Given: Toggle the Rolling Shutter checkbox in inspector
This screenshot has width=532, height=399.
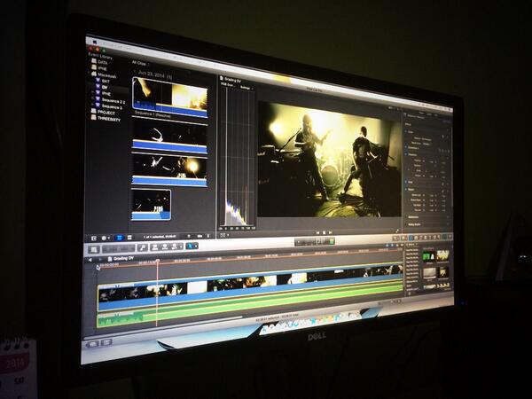Looking at the screenshot, I should (407, 224).
